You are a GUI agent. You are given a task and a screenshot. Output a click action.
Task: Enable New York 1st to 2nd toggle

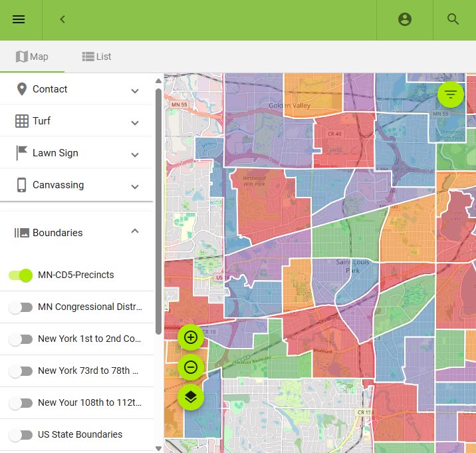coord(21,339)
